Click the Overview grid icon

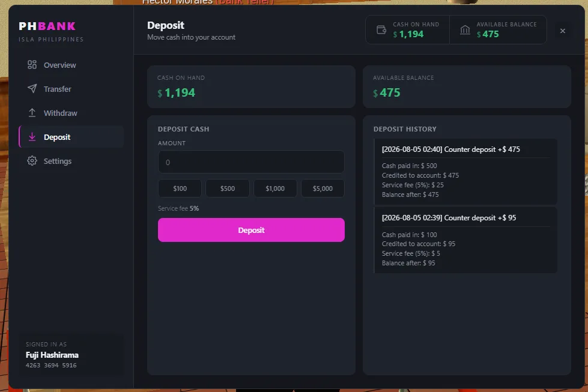click(x=32, y=65)
